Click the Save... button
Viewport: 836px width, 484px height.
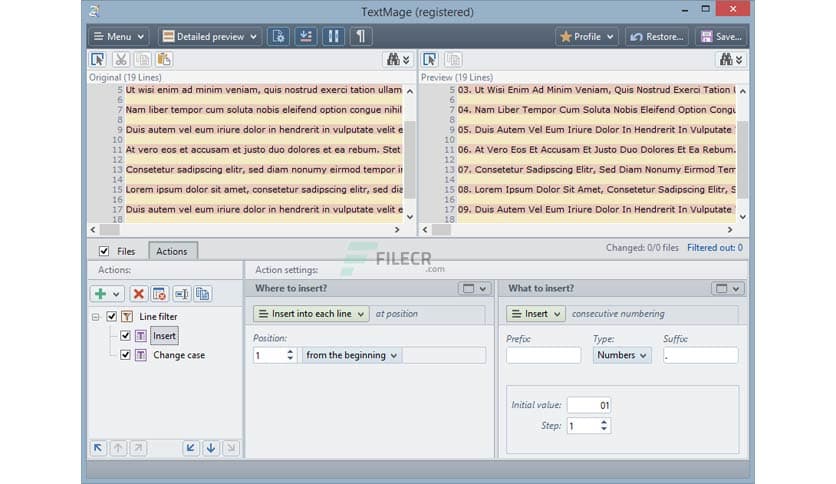pyautogui.click(x=721, y=37)
